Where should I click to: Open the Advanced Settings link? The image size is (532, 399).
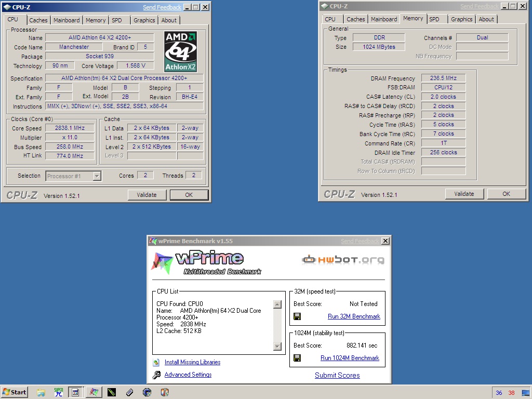point(188,375)
